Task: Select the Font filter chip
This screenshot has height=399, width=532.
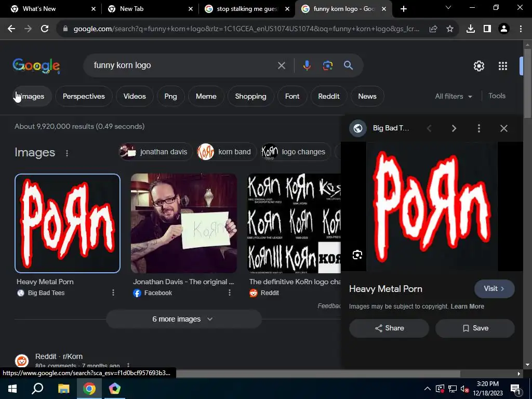Action: [x=292, y=96]
